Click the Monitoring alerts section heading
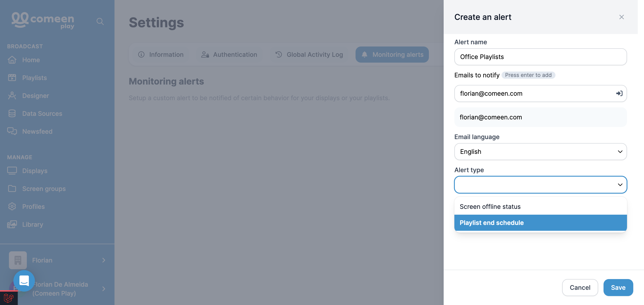The width and height of the screenshot is (644, 305). pos(166,81)
